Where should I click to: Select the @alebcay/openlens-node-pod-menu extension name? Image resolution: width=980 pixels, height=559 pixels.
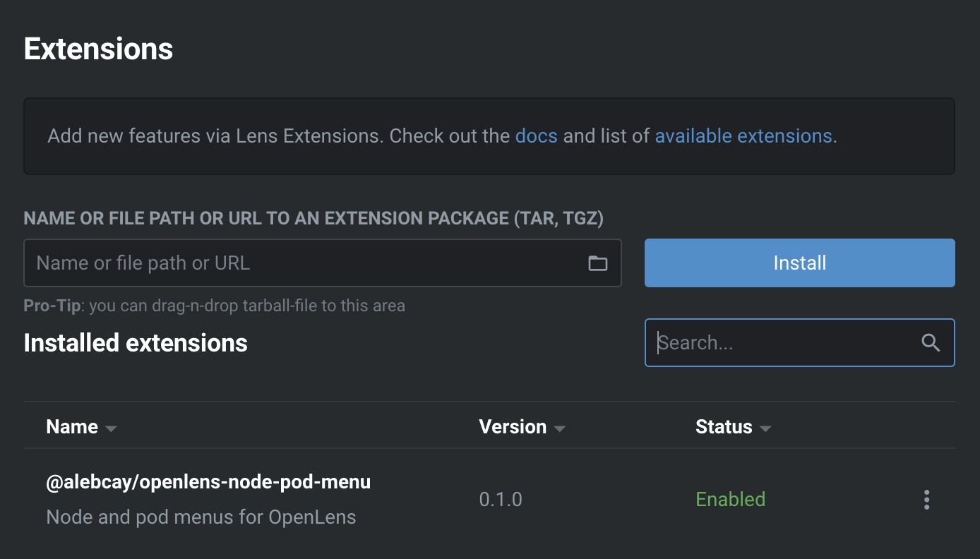(x=208, y=482)
